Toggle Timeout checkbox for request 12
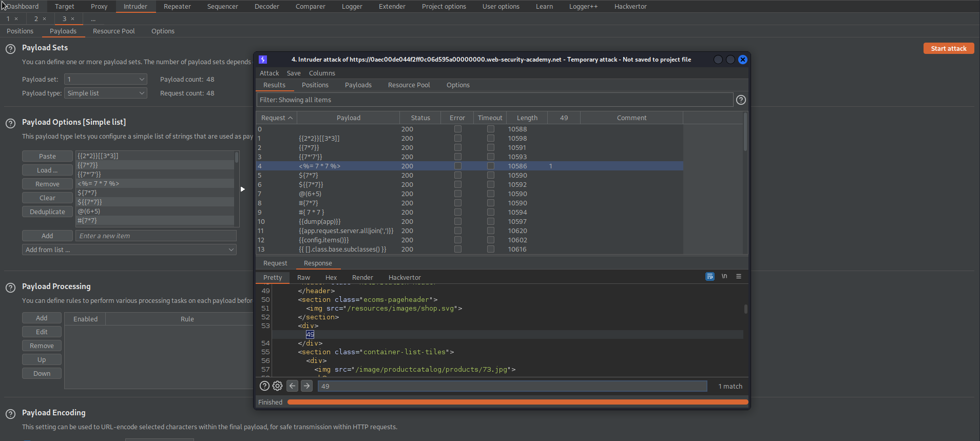Screen dimensions: 980x441 [x=491, y=240]
